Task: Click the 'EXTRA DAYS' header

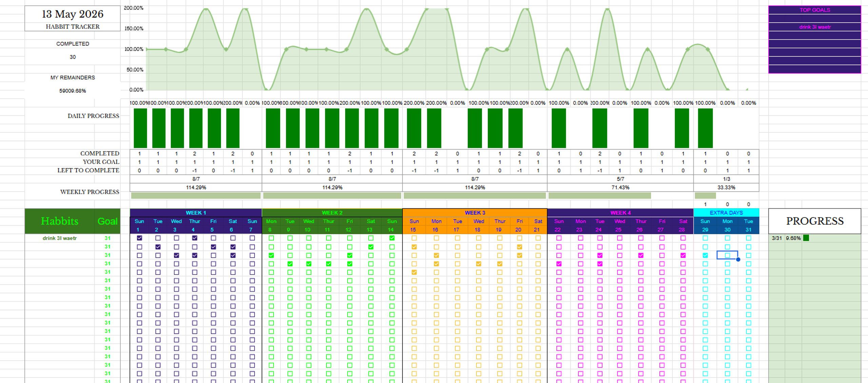Action: [x=726, y=213]
